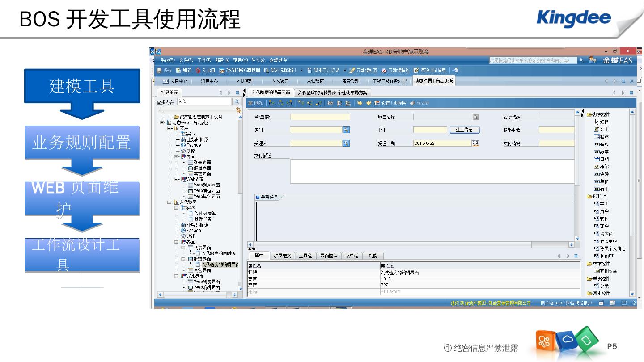Click the search magnifier beside 查找内容
644x362 pixels.
pos(237,102)
